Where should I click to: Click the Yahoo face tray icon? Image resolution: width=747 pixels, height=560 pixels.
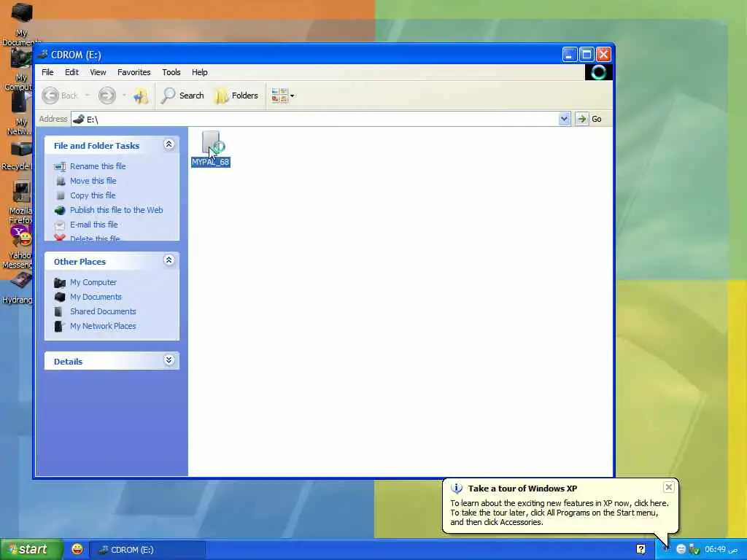(681, 550)
